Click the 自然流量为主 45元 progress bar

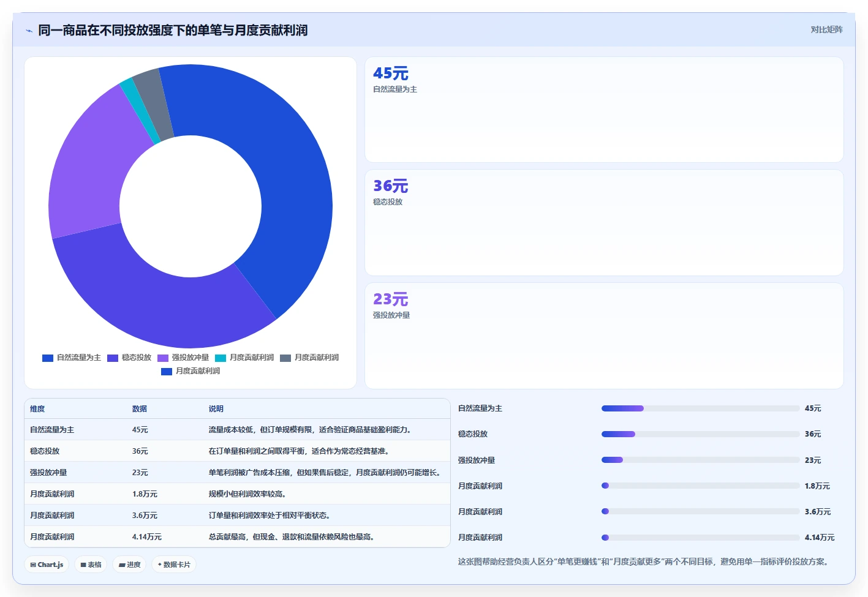tap(700, 408)
